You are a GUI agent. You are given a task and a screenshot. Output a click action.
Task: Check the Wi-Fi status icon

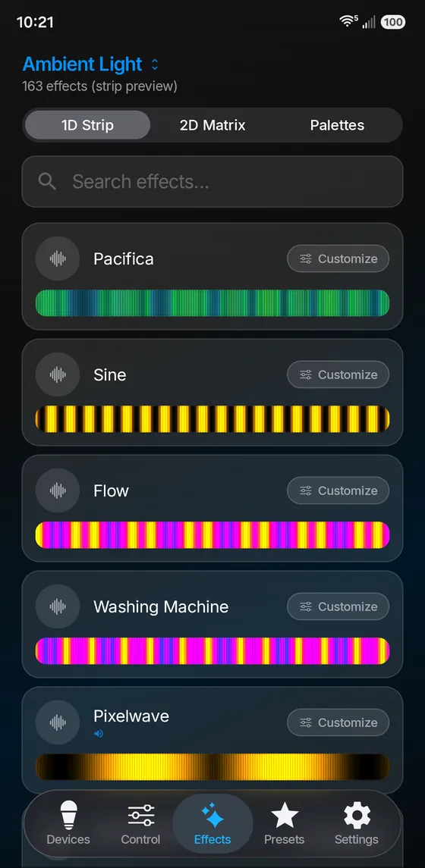point(348,21)
